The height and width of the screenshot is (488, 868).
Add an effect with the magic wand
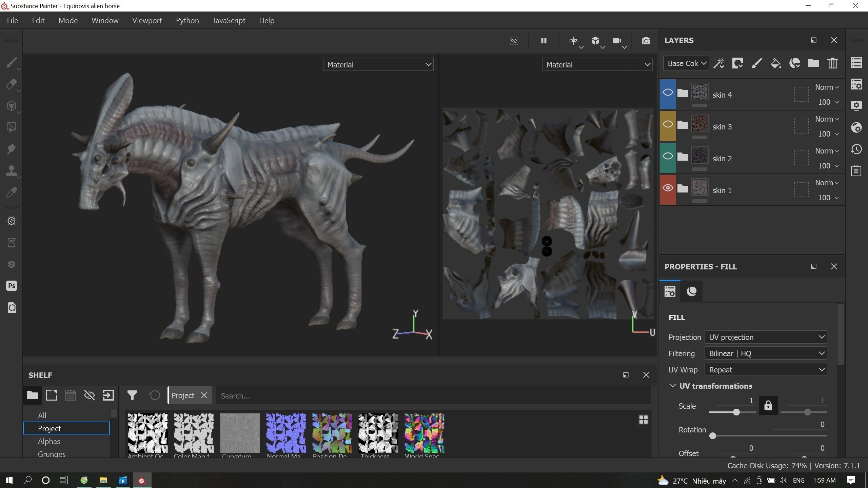pos(719,63)
